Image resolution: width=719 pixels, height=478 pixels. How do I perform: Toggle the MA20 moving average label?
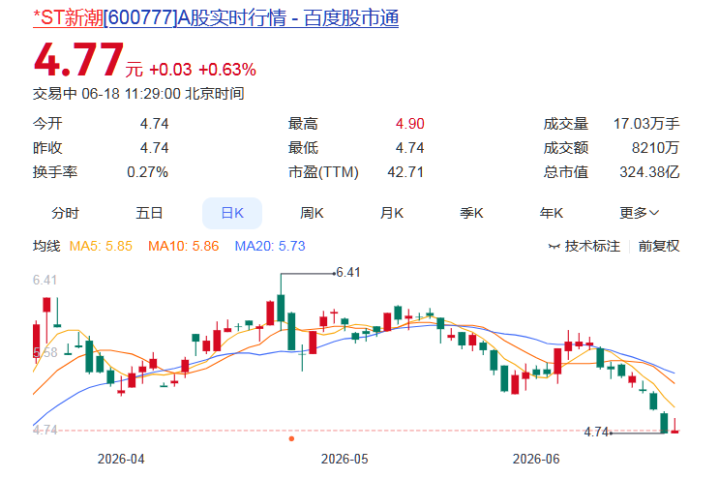(x=270, y=246)
